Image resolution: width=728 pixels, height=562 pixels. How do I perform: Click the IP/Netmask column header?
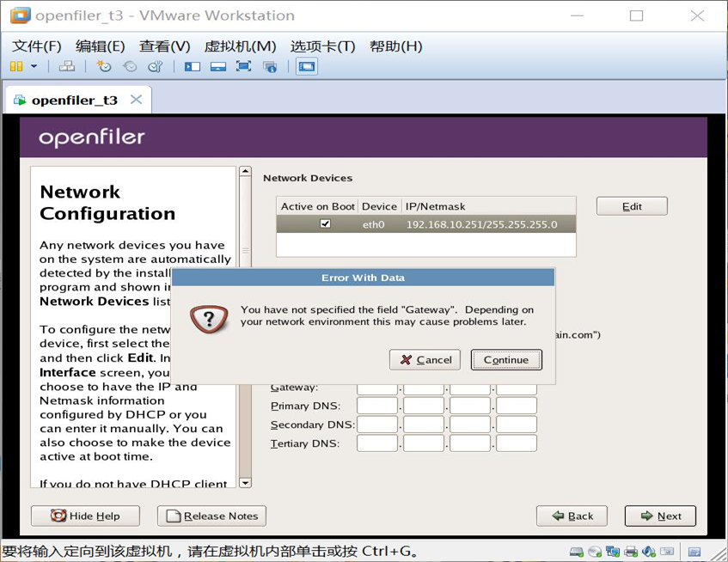[x=488, y=206]
